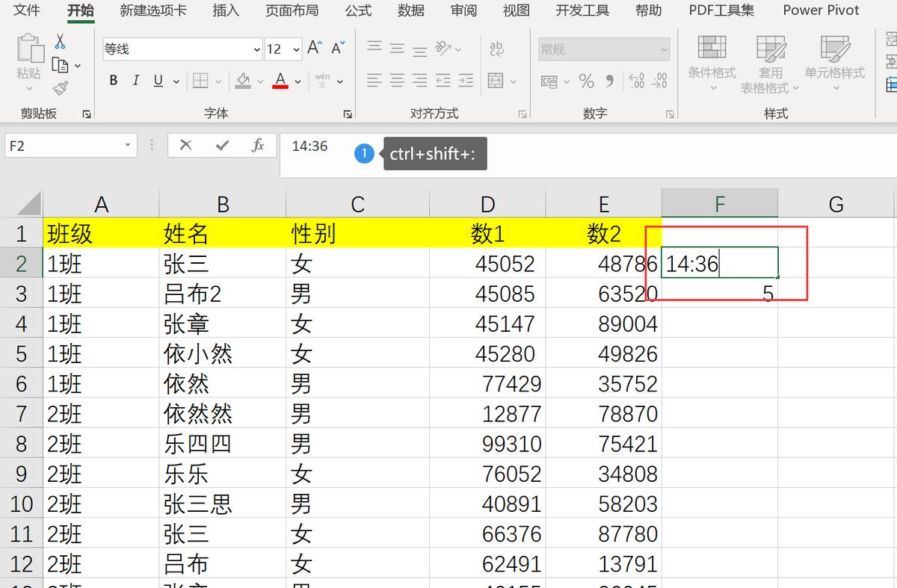Open the font name dropdown
The height and width of the screenshot is (588, 897).
(x=256, y=49)
